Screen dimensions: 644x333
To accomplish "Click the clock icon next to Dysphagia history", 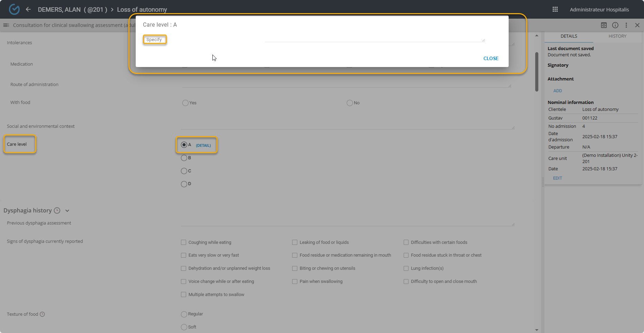I will point(57,211).
